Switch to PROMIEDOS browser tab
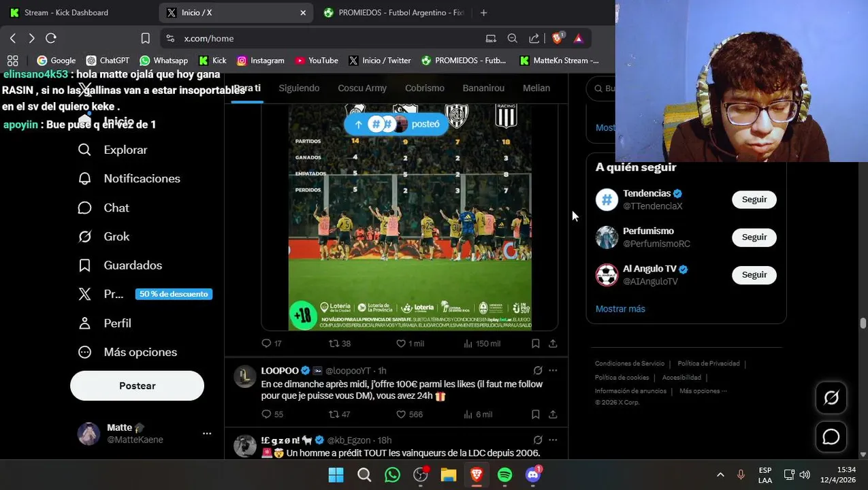The width and height of the screenshot is (868, 490). 393,12
